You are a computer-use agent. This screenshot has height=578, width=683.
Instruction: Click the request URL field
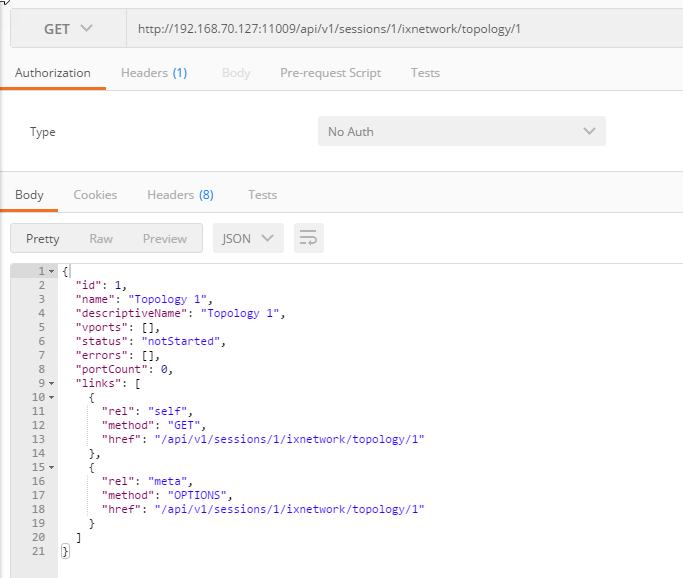(400, 29)
